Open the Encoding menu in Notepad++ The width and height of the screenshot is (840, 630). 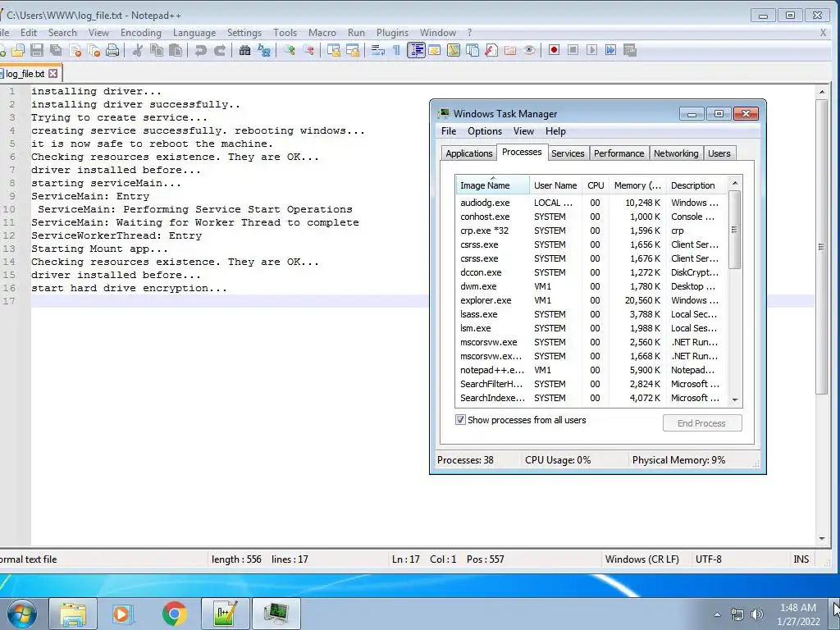141,33
